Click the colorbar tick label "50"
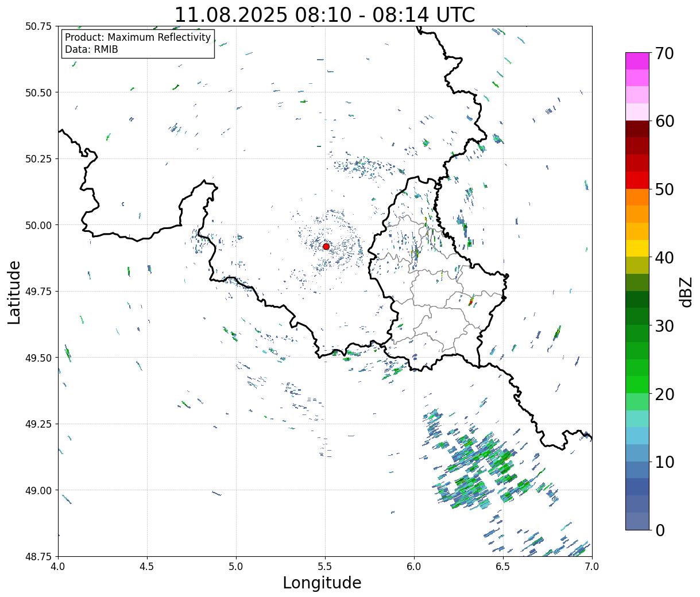Viewport: 700px width, 597px height. click(x=664, y=189)
